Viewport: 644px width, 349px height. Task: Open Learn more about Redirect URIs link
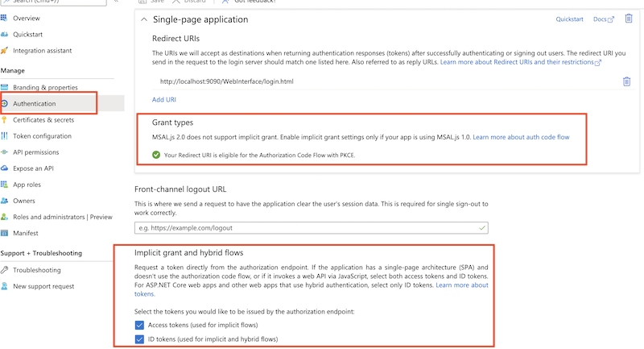tap(520, 62)
